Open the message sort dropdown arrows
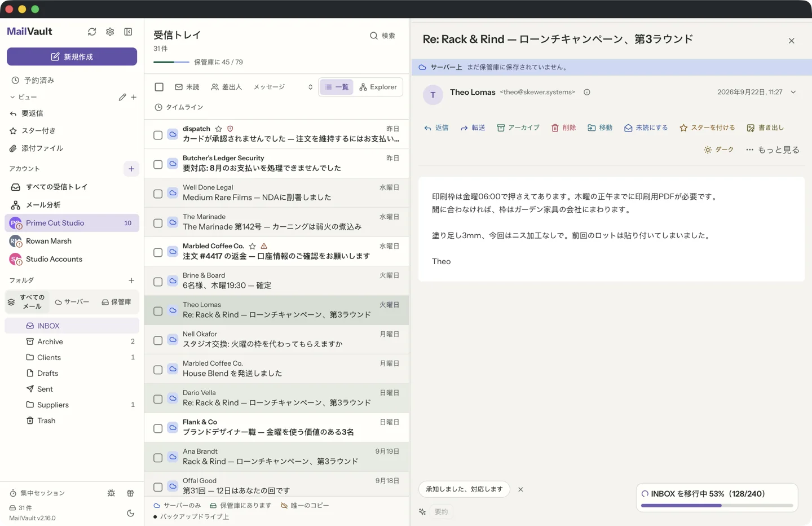This screenshot has width=812, height=526. 310,87
